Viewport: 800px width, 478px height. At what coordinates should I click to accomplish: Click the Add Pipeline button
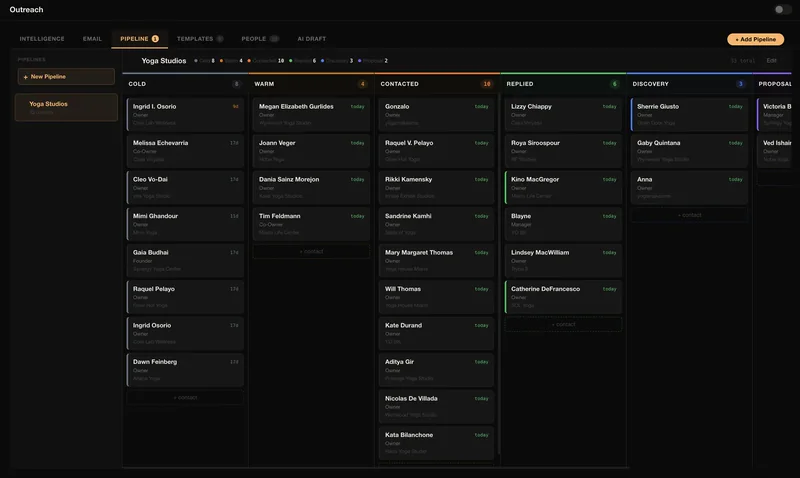pyautogui.click(x=756, y=39)
